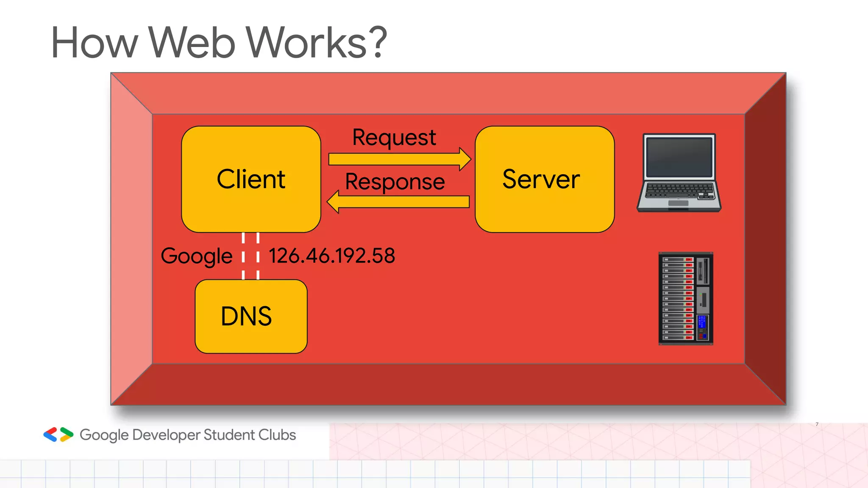Image resolution: width=868 pixels, height=488 pixels.
Task: Click the slide number 7
Action: tap(817, 424)
